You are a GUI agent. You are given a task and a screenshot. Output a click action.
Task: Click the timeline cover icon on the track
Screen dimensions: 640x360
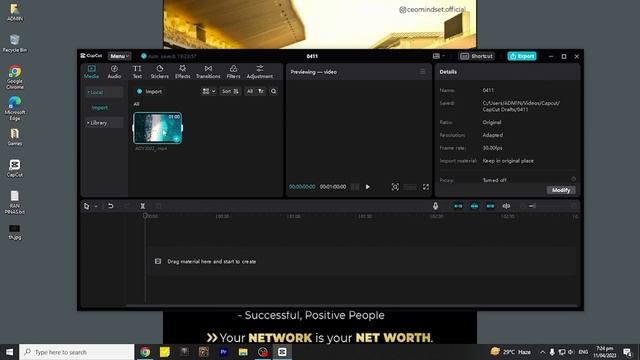point(158,261)
